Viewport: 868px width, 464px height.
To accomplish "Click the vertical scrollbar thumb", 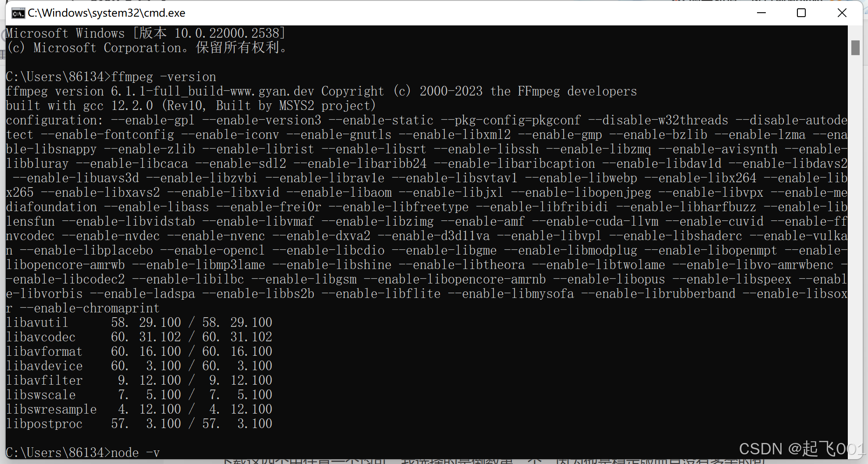I will pyautogui.click(x=855, y=47).
